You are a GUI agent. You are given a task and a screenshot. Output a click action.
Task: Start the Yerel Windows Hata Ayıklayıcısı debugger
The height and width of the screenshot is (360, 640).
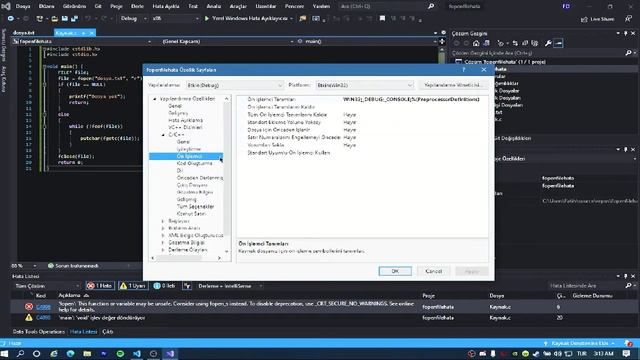pos(249,18)
